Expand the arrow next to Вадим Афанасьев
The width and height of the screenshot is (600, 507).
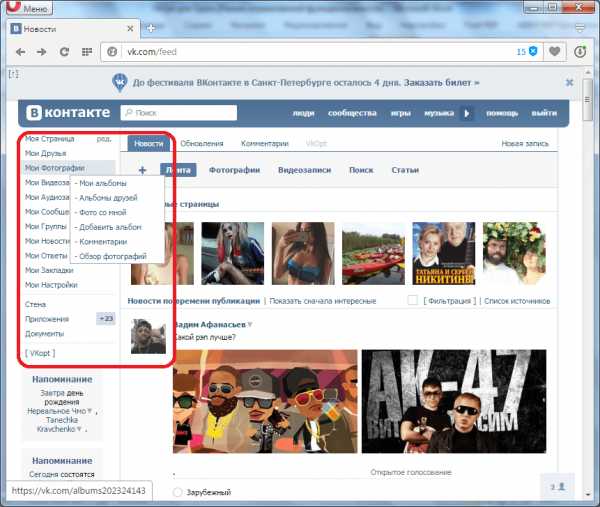tap(250, 325)
